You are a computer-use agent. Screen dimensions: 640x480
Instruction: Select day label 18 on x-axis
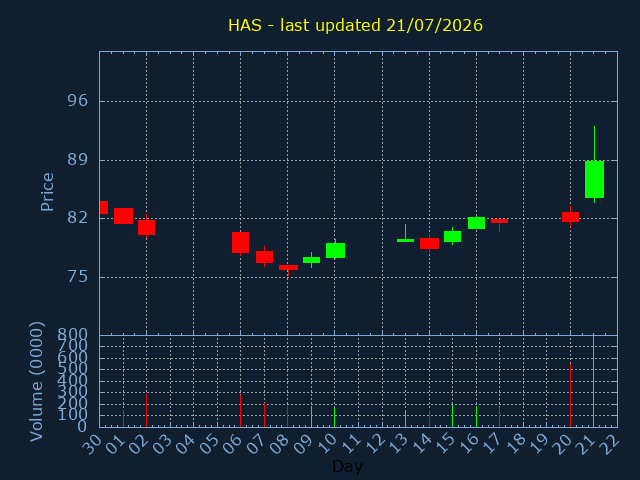(x=516, y=443)
